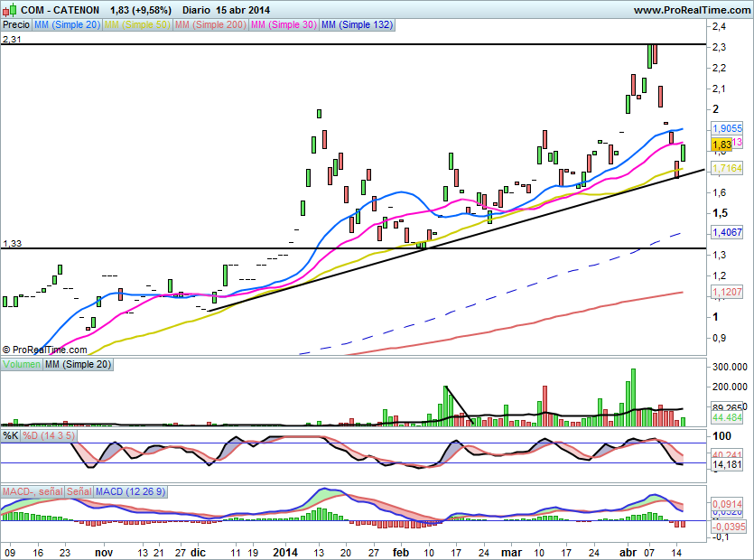The width and height of the screenshot is (754, 560).
Task: Select the magenta MM (Simple 30) label
Action: point(282,25)
